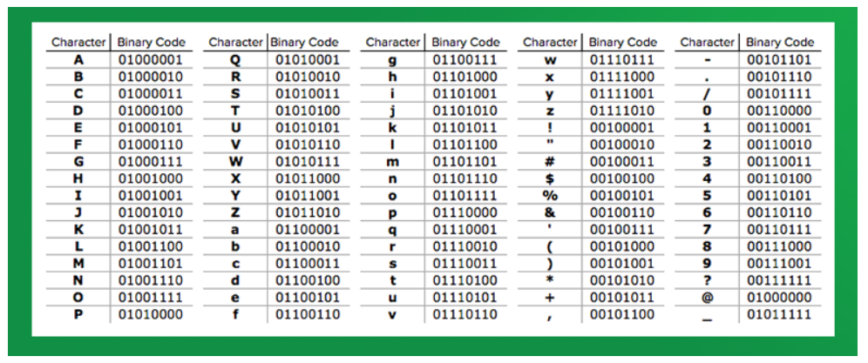868x363 pixels.
Task: Click binary code 00101000
Action: [621, 246]
